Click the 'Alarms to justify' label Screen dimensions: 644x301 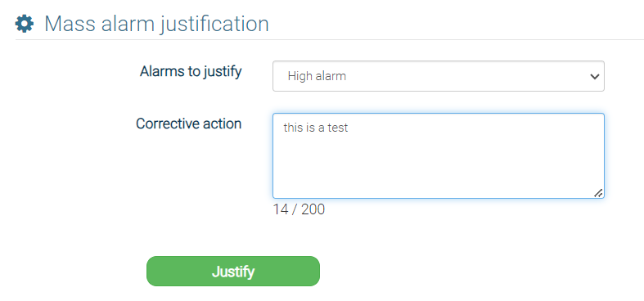point(191,71)
